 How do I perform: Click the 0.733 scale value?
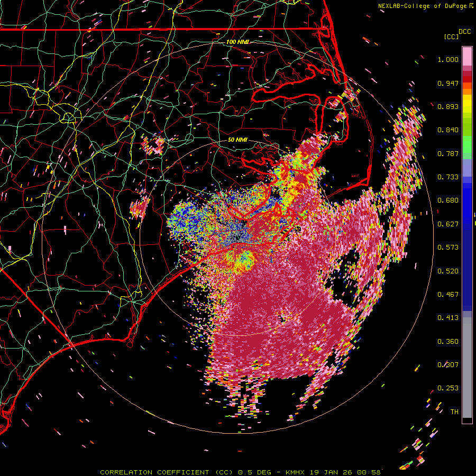(x=448, y=177)
